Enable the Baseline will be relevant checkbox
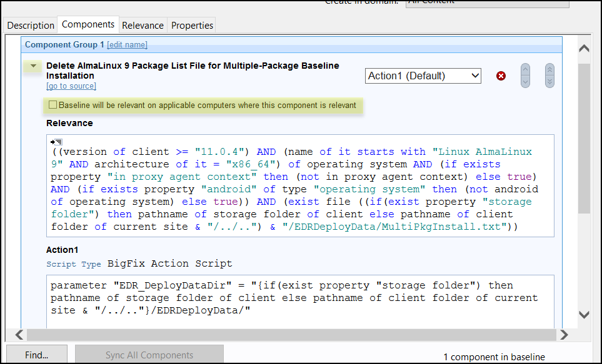Image resolution: width=602 pixels, height=364 pixels. tap(53, 105)
